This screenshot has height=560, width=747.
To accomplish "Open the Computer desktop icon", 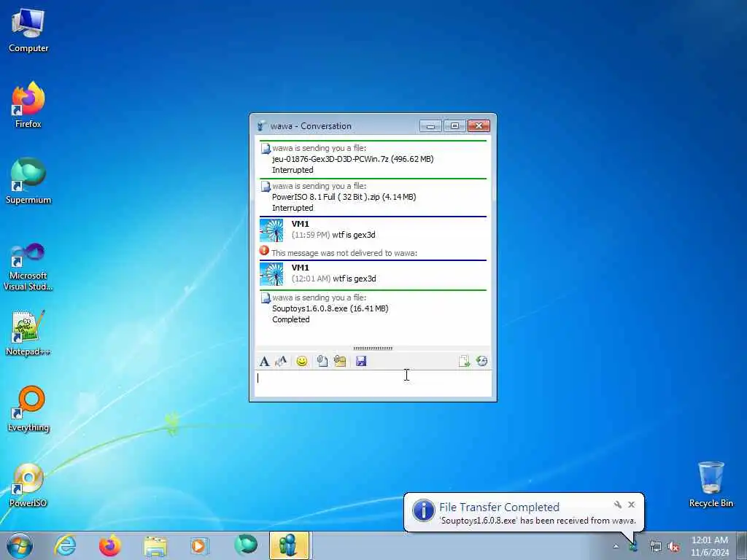I will [28, 31].
